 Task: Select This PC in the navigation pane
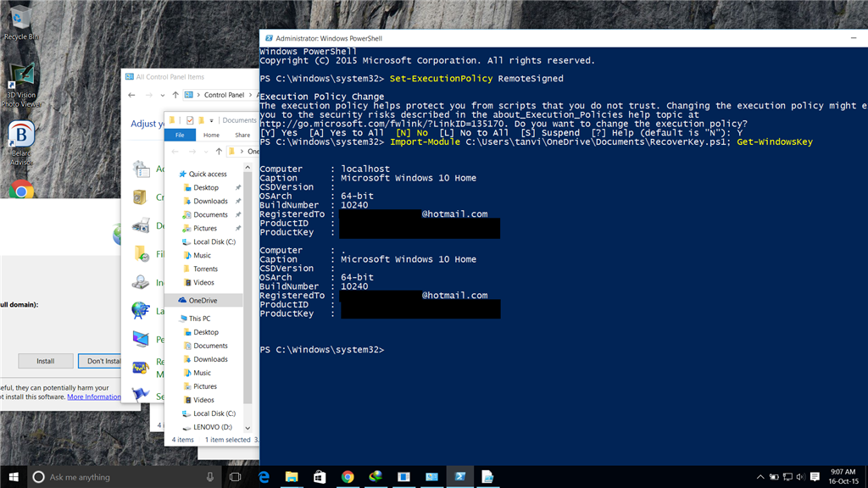click(x=199, y=319)
